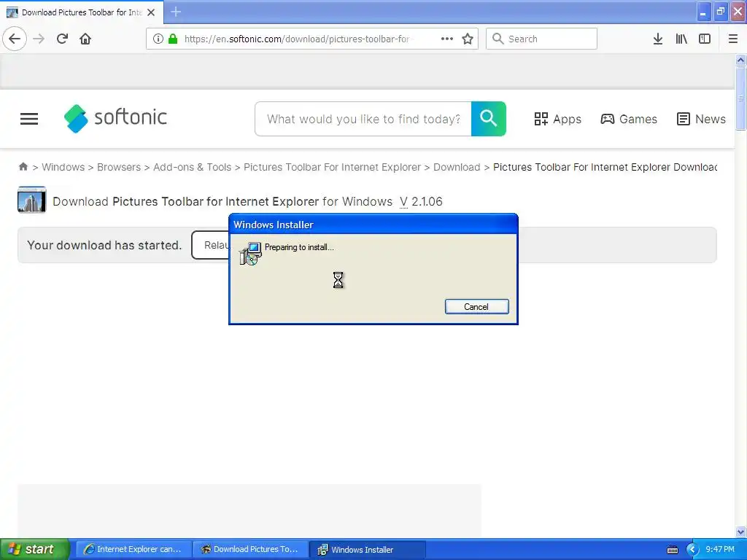Click the browser forward arrow

click(39, 39)
